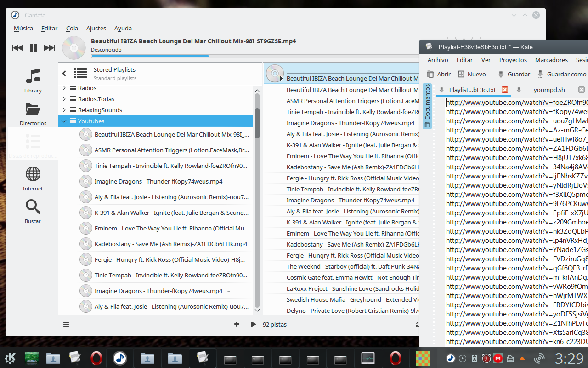This screenshot has height=368, width=588.
Task: Open Ver menu in Kate
Action: point(486,60)
